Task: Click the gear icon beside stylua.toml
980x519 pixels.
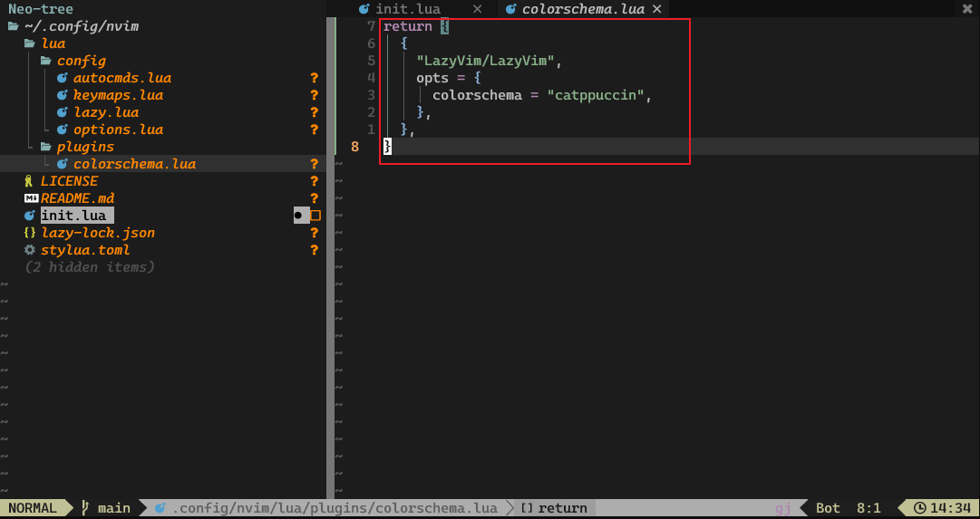Action: click(29, 250)
